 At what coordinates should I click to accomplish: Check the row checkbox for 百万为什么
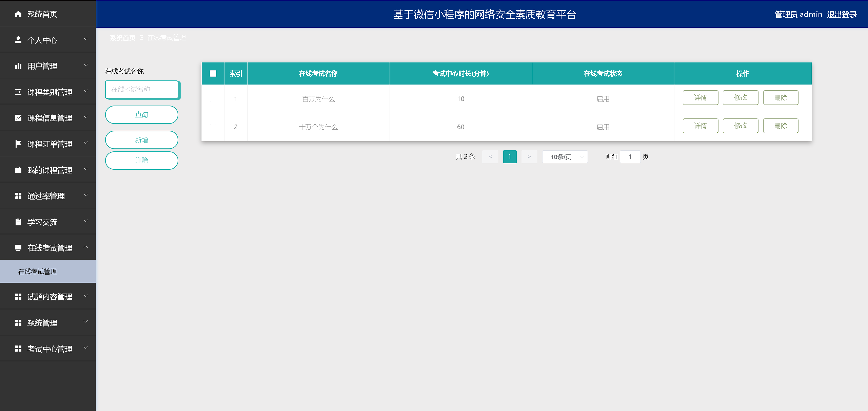tap(213, 99)
